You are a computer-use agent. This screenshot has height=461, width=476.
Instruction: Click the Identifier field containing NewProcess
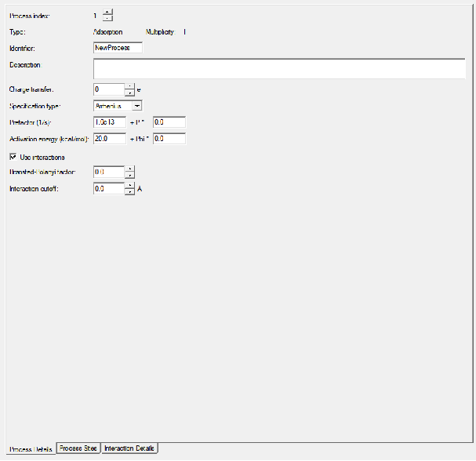click(x=117, y=48)
